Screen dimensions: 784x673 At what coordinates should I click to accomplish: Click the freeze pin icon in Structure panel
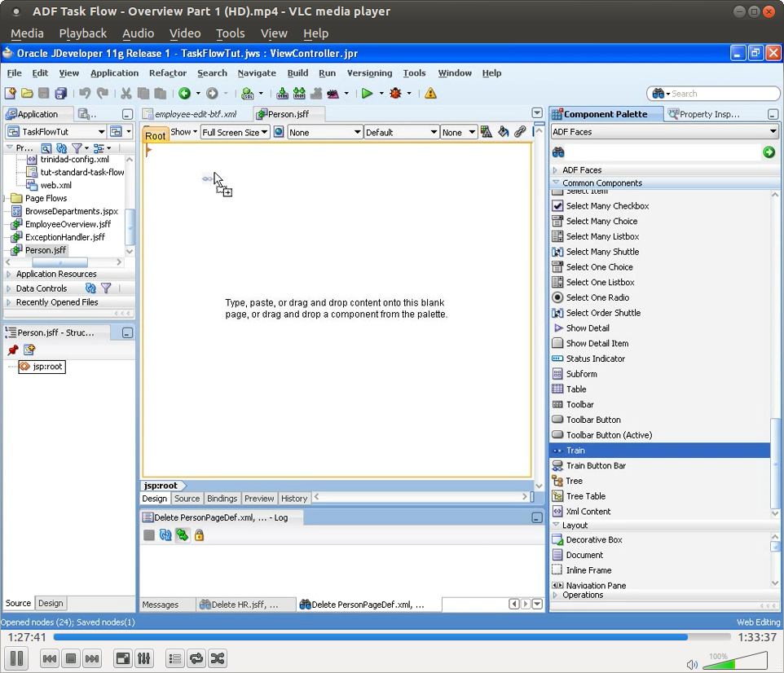pos(12,349)
